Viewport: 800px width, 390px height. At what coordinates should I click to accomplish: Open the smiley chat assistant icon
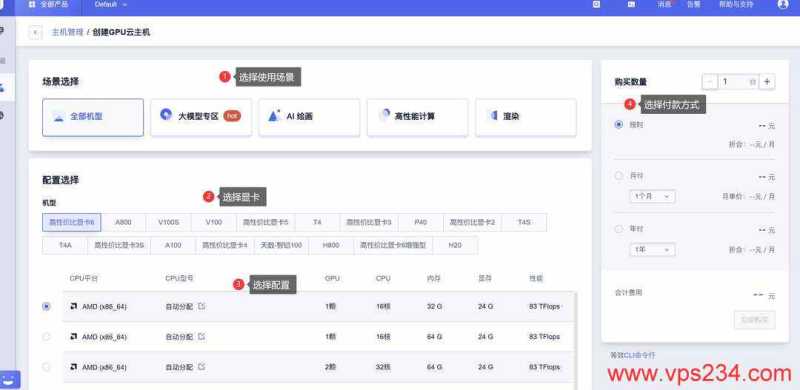click(x=9, y=380)
